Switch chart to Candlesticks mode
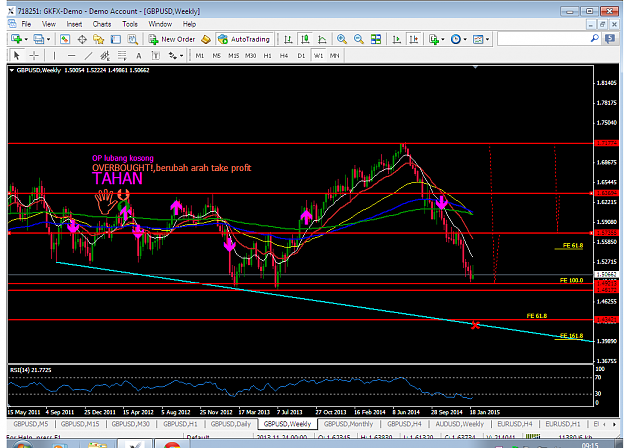Viewport: 625px width, 448px height. click(305, 39)
